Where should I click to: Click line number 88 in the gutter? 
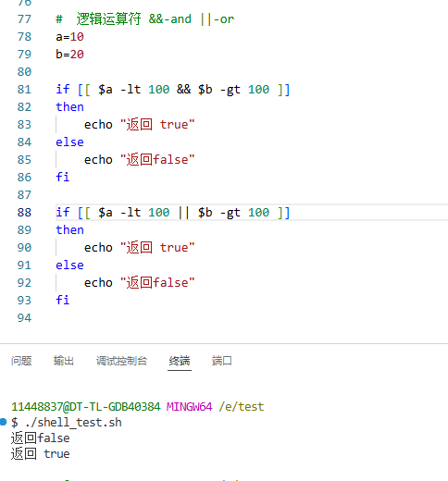tap(24, 213)
